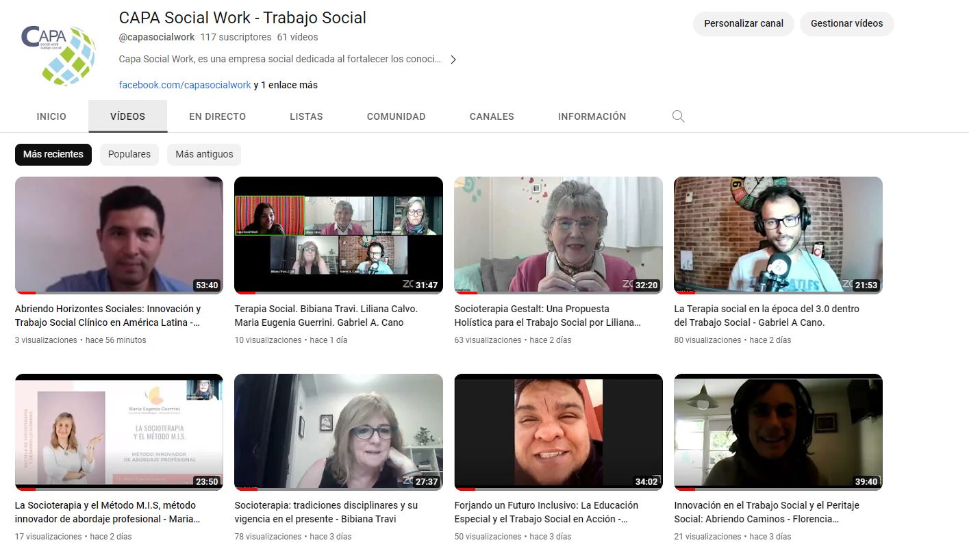Click the 27:37 duration badge
This screenshot has width=969, height=560.
426,482
